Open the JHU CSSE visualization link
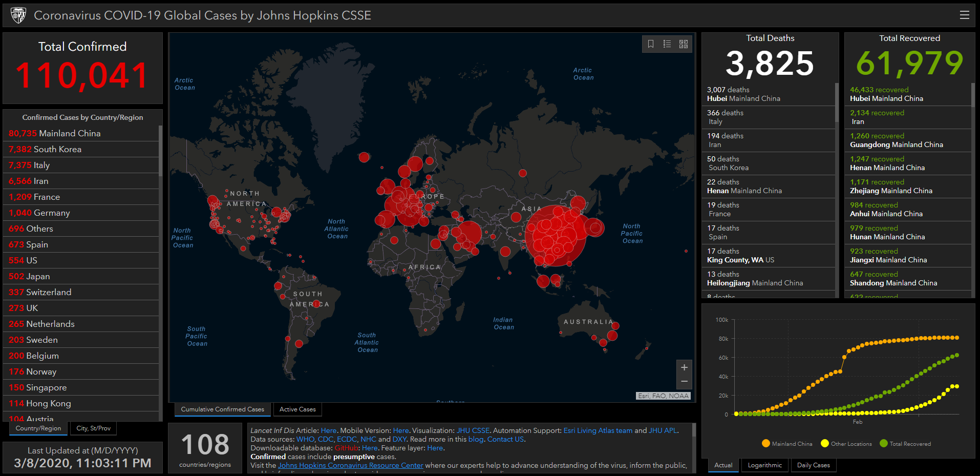The width and height of the screenshot is (980, 476). 473,430
